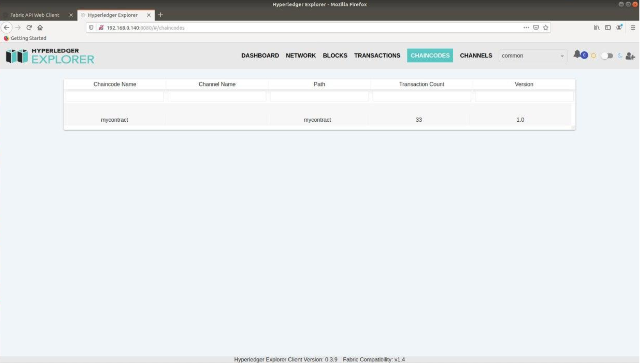
Task: Click the add user icon
Action: tap(630, 56)
